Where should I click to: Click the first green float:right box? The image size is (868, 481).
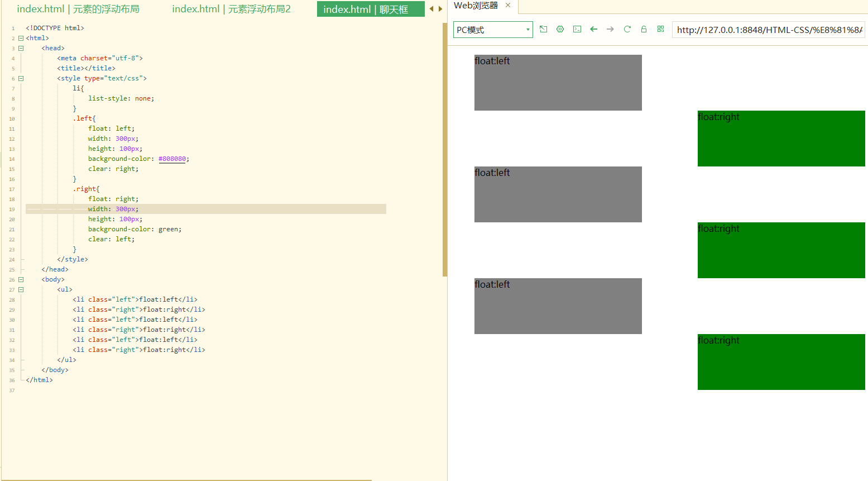781,139
